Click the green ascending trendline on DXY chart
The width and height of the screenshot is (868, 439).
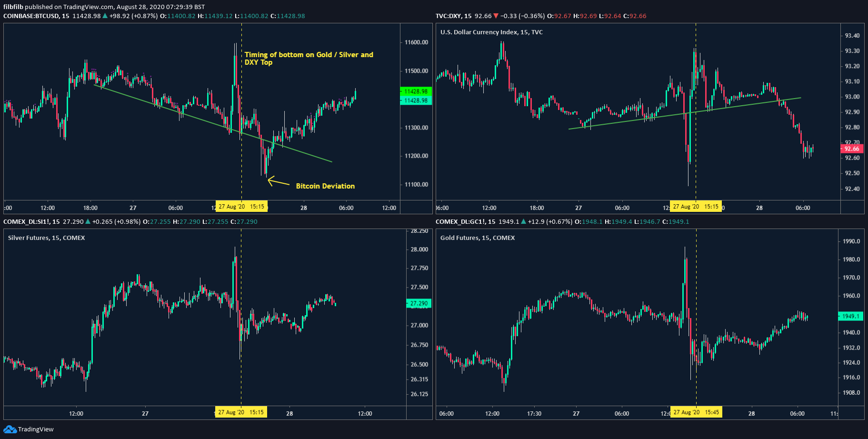tap(685, 113)
